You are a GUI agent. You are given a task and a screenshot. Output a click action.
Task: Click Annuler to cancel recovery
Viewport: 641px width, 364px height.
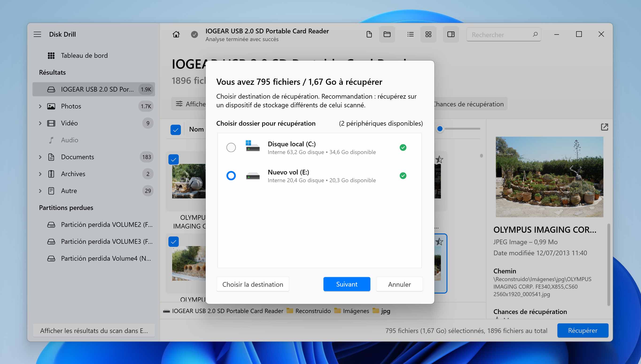point(399,284)
